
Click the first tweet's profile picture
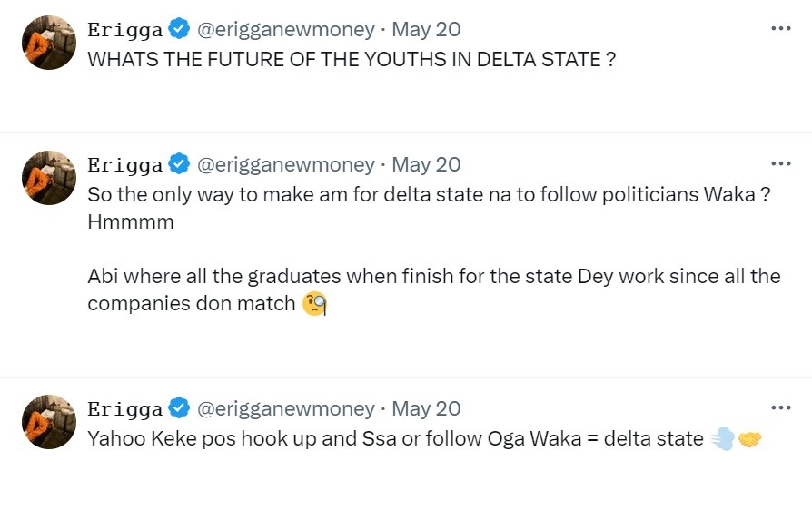[x=48, y=42]
